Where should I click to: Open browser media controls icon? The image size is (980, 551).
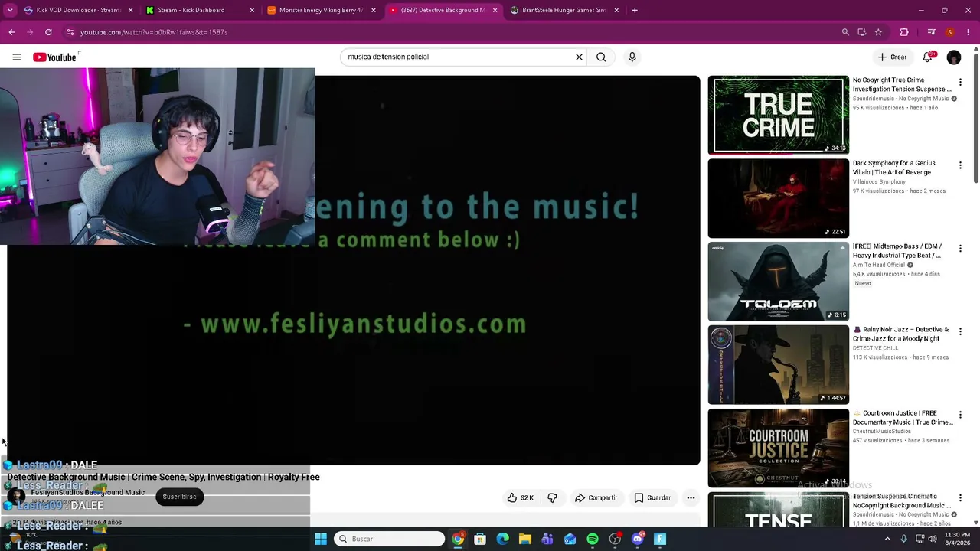pyautogui.click(x=931, y=32)
